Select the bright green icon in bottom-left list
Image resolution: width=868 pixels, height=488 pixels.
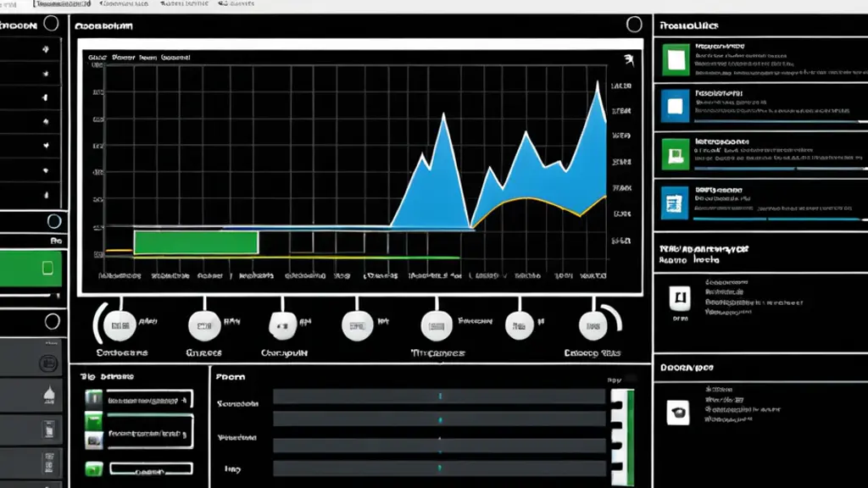click(x=93, y=422)
